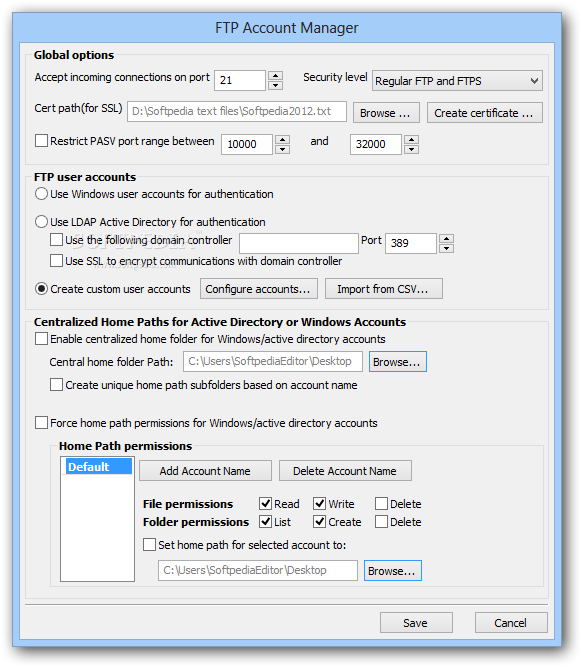Click the port 21 input field
582x667 pixels.
tap(240, 80)
